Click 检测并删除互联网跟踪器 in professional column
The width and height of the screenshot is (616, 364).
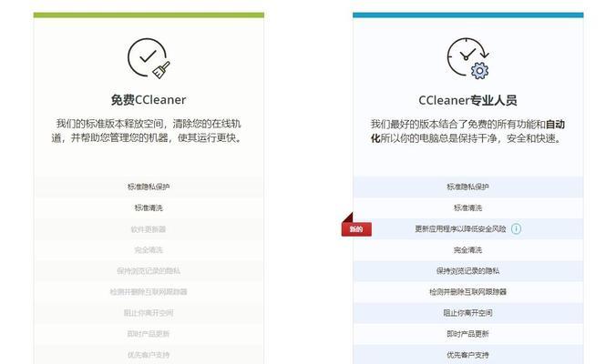(x=467, y=292)
